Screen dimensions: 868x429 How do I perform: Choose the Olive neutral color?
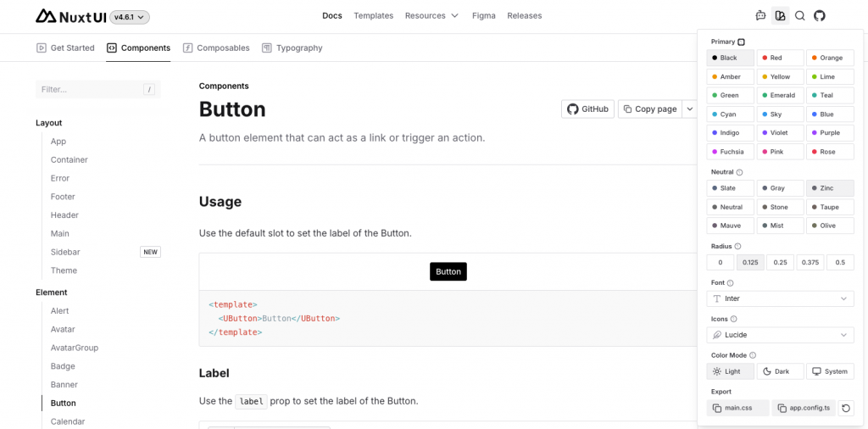pos(830,226)
